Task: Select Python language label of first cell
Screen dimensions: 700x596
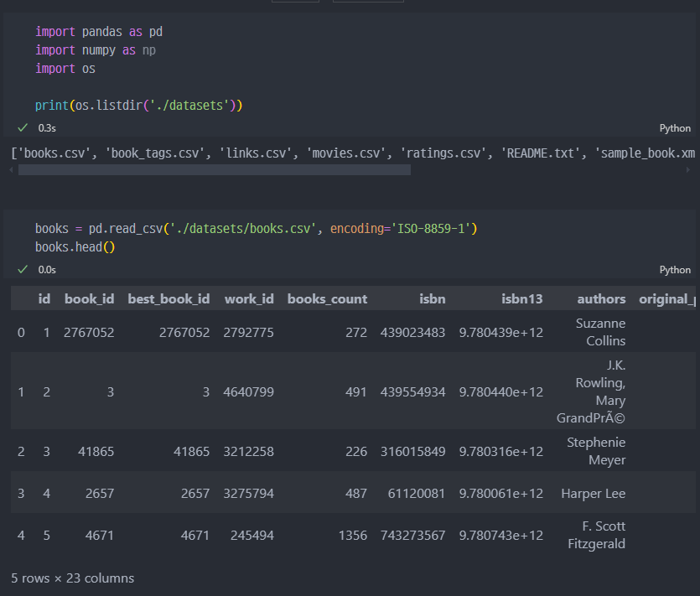Action: coord(675,128)
